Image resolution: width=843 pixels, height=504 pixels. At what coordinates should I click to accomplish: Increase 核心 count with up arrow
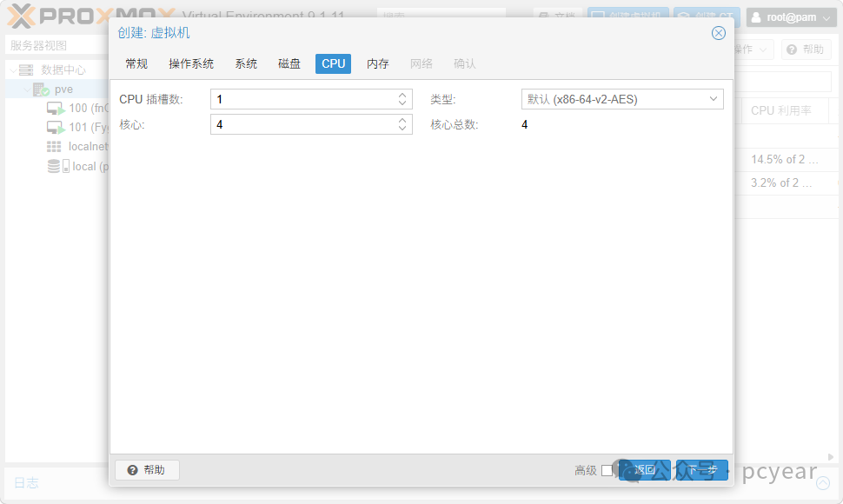point(402,120)
